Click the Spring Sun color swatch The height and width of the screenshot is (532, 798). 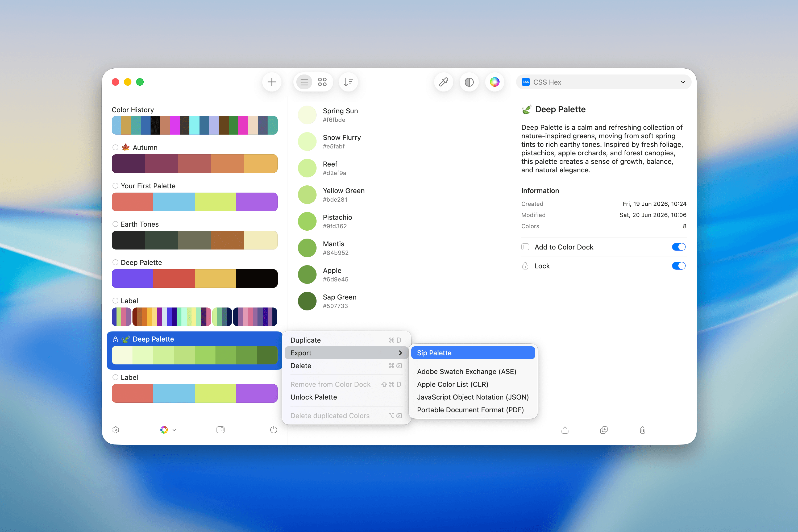pos(307,115)
